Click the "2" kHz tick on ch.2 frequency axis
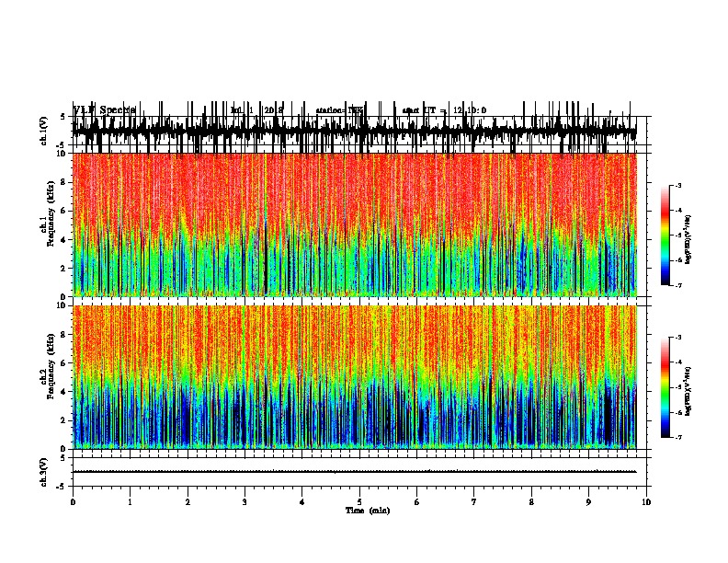 pyautogui.click(x=64, y=420)
